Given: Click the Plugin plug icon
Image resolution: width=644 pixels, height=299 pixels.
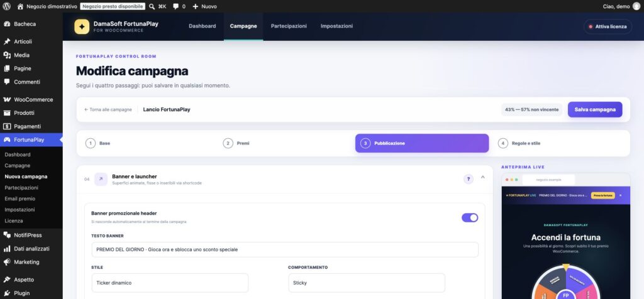Looking at the screenshot, I should click(6, 293).
